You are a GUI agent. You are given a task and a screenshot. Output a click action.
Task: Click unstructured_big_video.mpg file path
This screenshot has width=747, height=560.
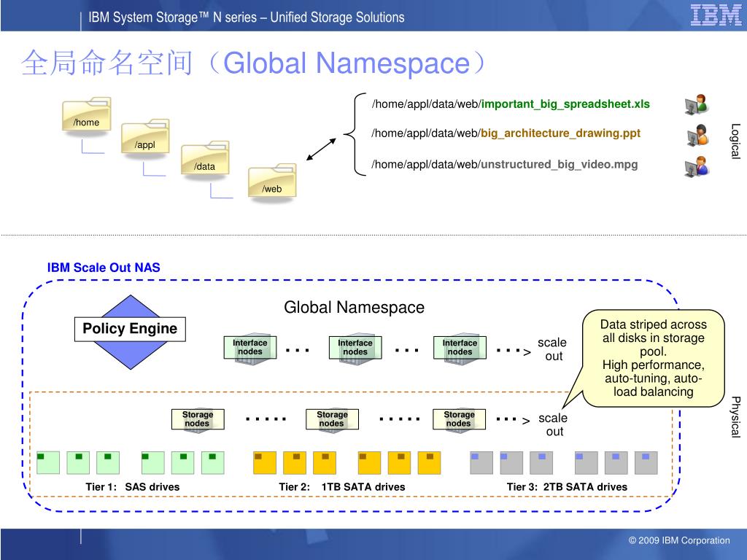pyautogui.click(x=505, y=164)
